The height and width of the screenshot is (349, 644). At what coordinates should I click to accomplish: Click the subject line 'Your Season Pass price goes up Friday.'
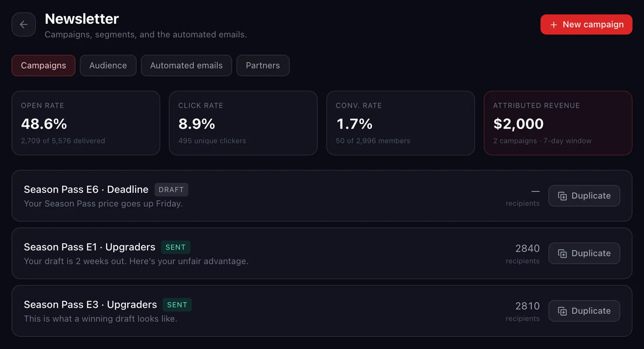103,204
